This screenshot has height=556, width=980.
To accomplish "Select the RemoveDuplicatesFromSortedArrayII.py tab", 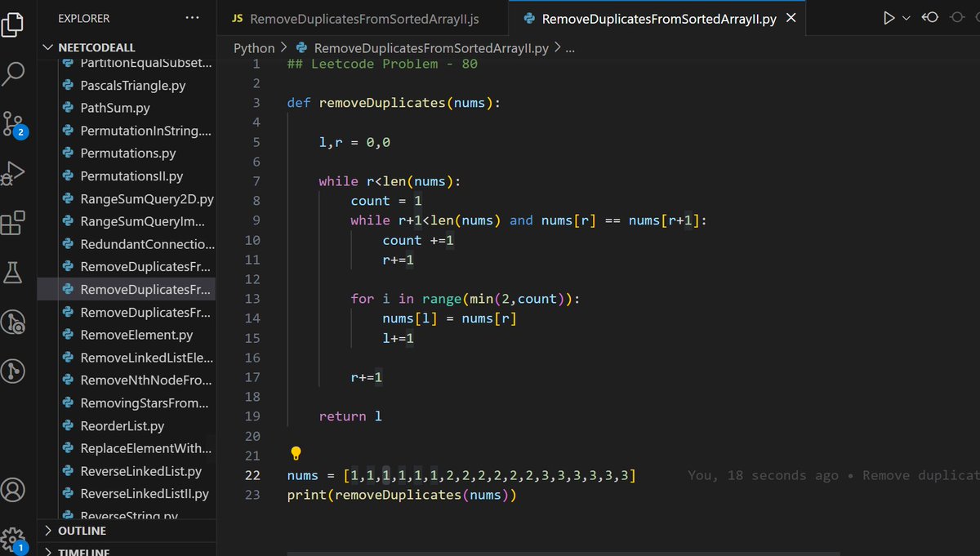I will (x=658, y=19).
